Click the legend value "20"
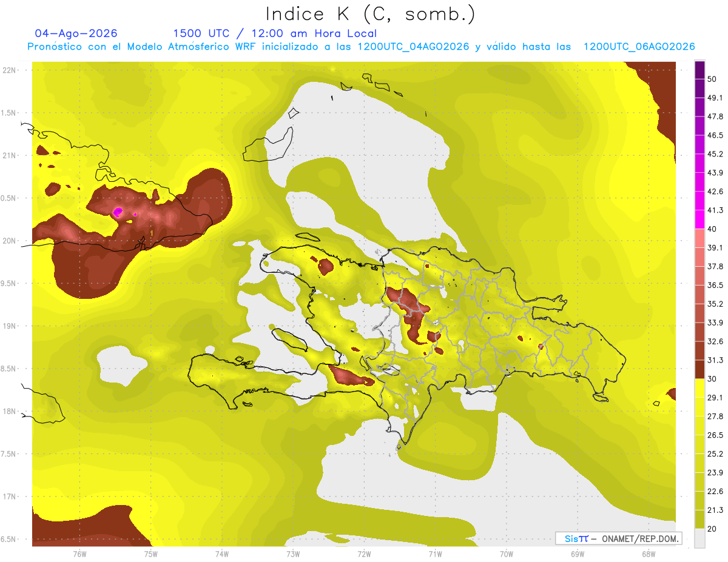The image size is (728, 562). pos(712,529)
